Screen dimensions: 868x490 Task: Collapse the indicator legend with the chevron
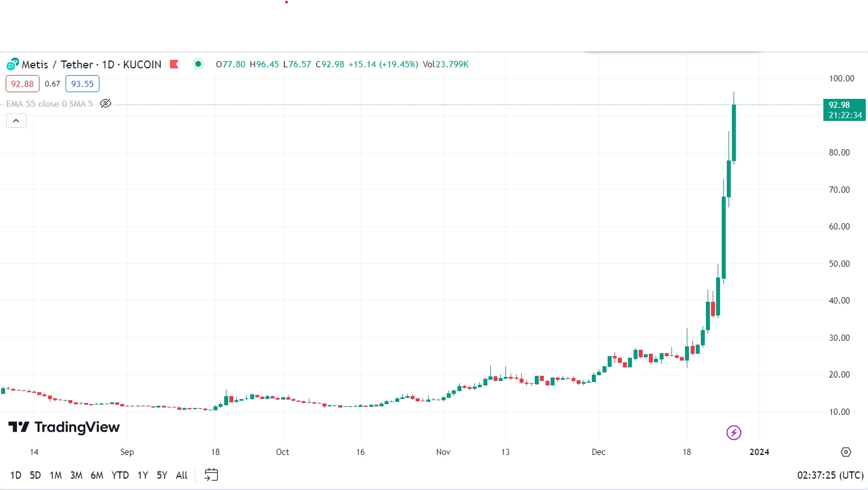(16, 120)
